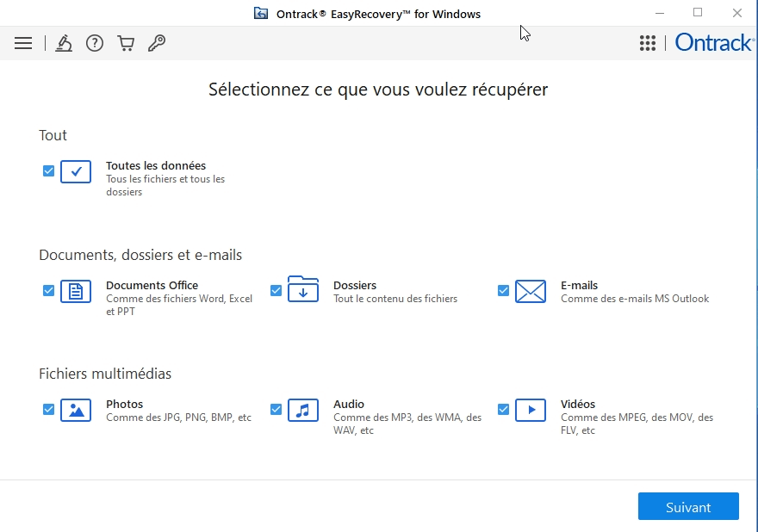The width and height of the screenshot is (758, 532).
Task: Uncheck the Vidéos checkbox
Action: (503, 411)
